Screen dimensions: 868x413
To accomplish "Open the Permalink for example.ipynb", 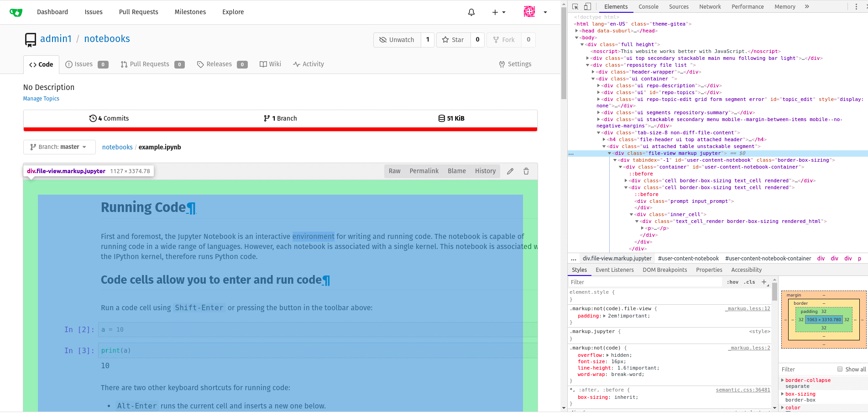I will [x=424, y=171].
